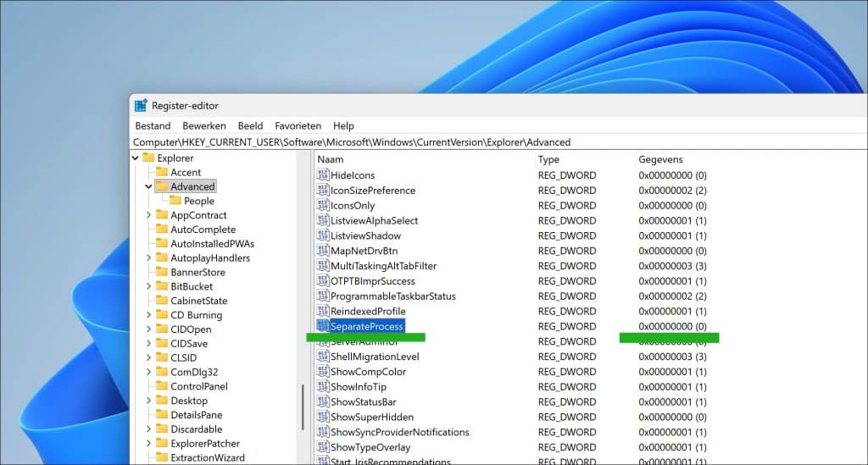Click the HideIcons DWORD value icon
The width and height of the screenshot is (868, 465).
(x=323, y=174)
